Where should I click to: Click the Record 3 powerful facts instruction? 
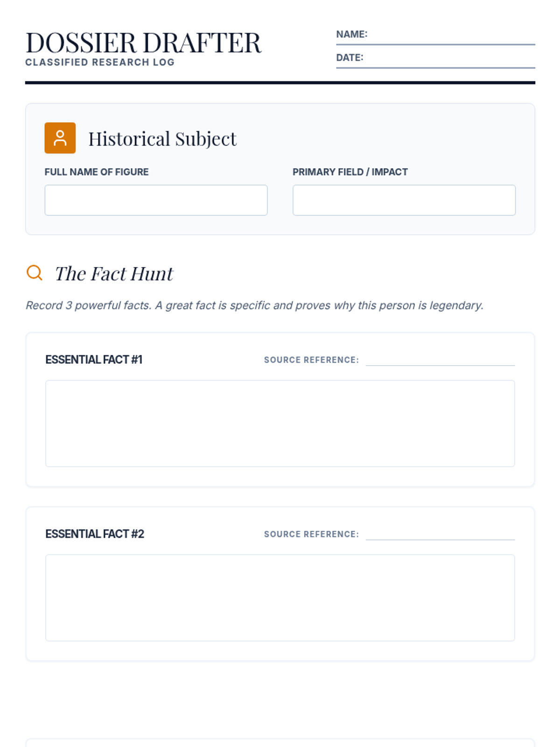(x=254, y=305)
